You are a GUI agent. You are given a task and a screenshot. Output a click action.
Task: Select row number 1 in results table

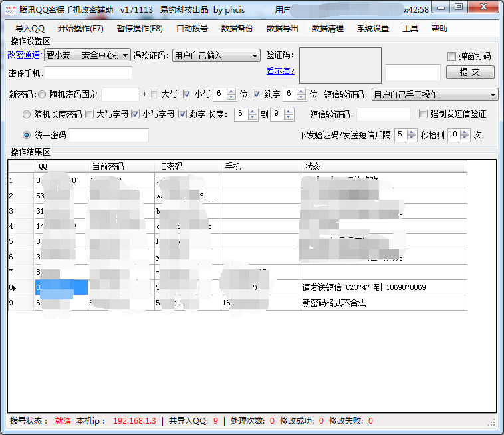(21, 180)
